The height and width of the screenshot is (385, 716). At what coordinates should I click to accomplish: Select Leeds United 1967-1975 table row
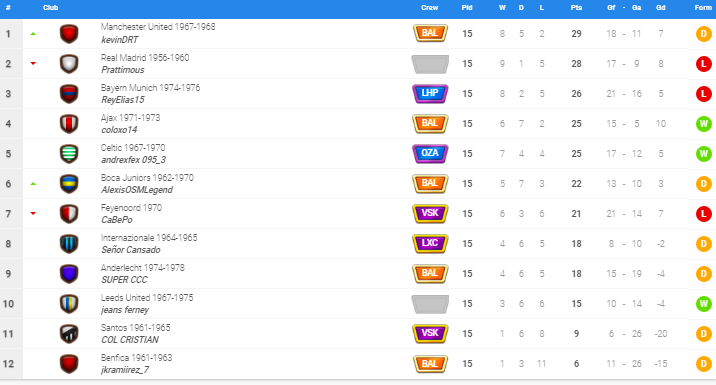coord(358,304)
